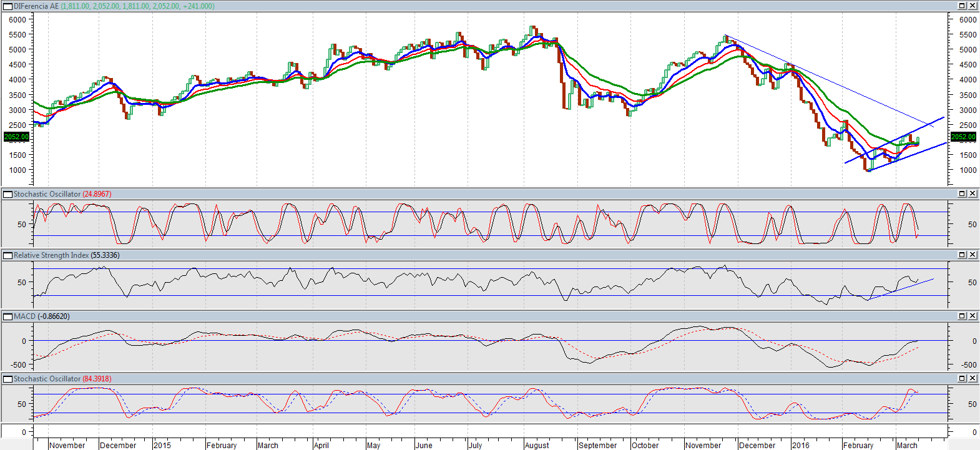The height and width of the screenshot is (450, 980).
Task: Click the April label on the time axis
Action: pyautogui.click(x=321, y=445)
